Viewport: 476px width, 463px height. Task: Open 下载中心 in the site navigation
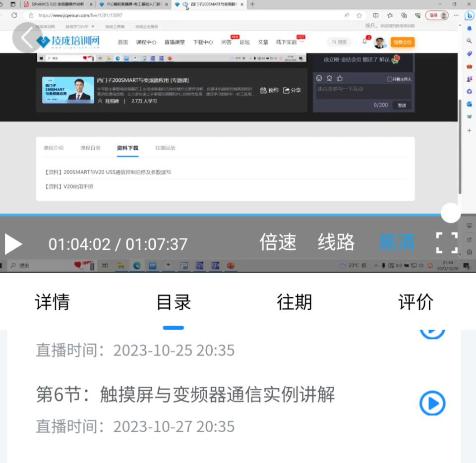pos(203,42)
